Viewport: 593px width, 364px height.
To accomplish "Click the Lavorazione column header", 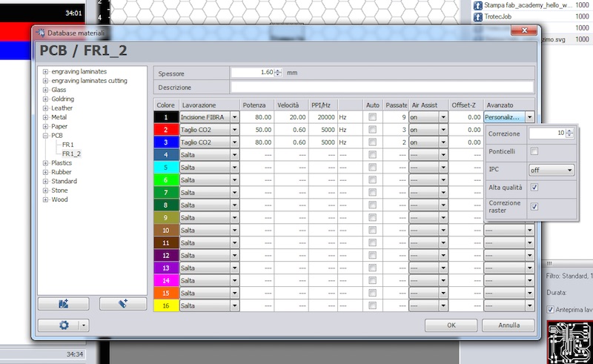I will [x=210, y=105].
